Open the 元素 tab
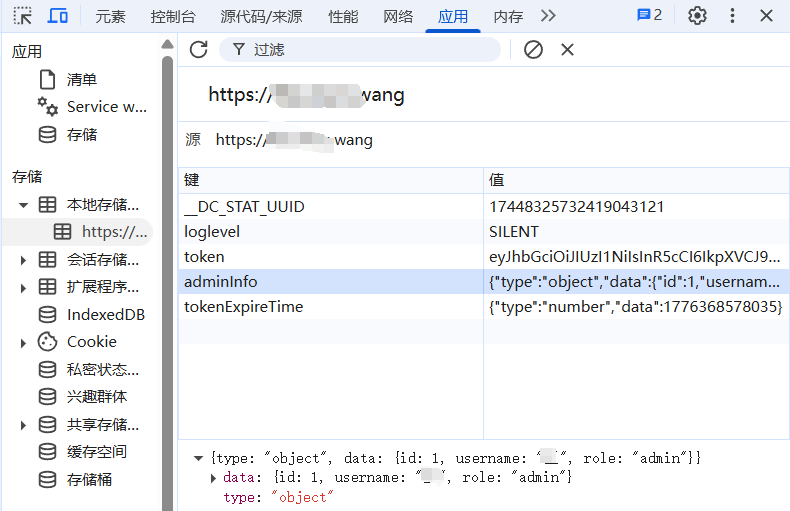Screen dimensions: 790x511 click(x=110, y=17)
